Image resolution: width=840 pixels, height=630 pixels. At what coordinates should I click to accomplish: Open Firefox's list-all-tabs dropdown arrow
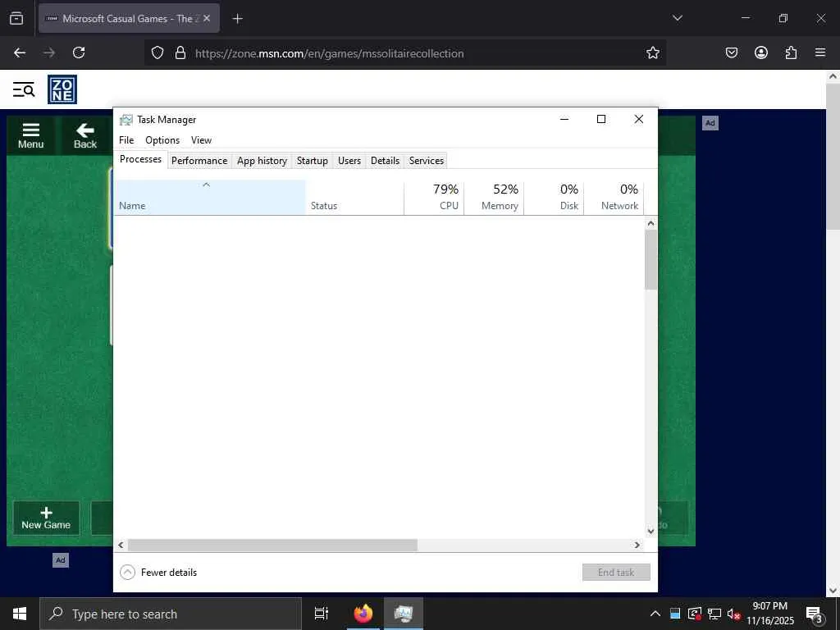[677, 18]
